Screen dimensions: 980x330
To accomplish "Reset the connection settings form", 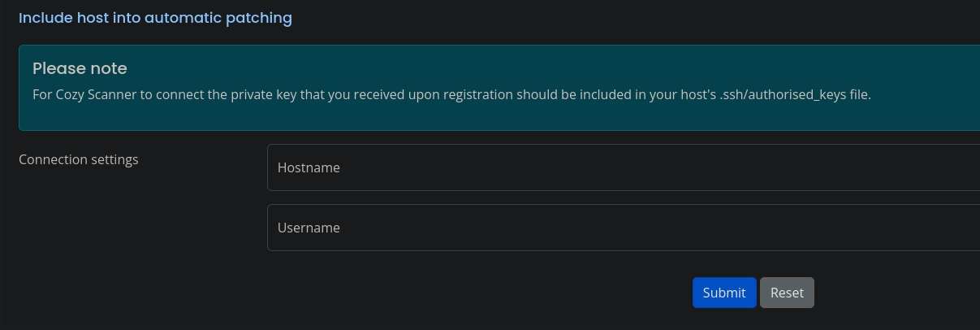I will pos(787,293).
